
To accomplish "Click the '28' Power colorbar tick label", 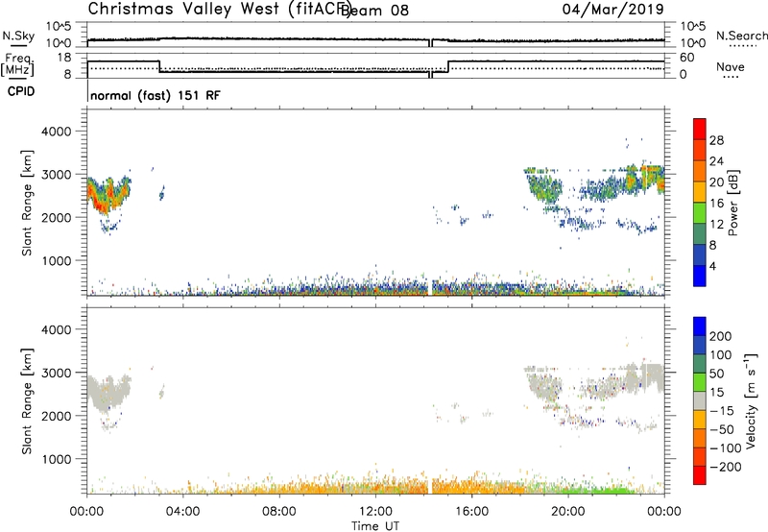I will click(716, 140).
